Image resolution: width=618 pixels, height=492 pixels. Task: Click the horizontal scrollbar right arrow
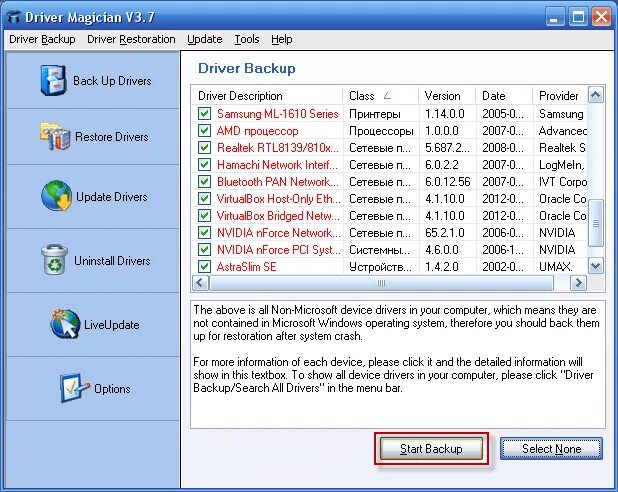click(x=578, y=283)
